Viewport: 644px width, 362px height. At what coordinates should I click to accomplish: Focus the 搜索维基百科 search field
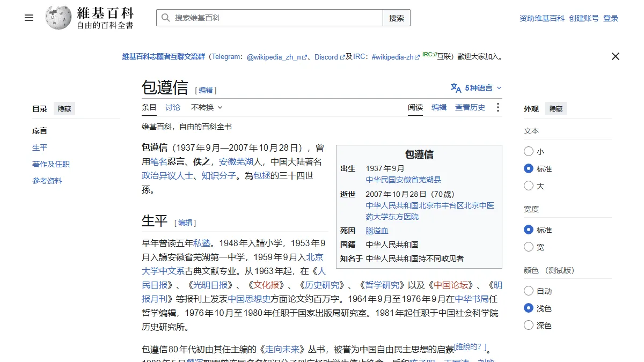point(269,18)
